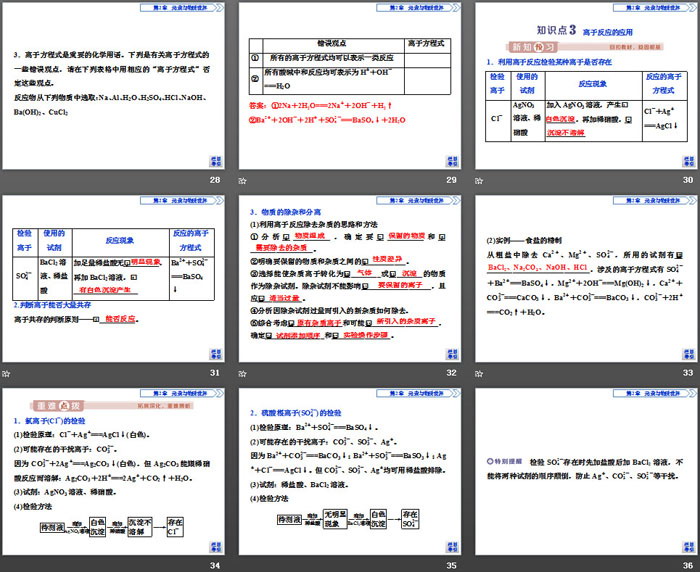Click the animation star icon under slide 30
Viewport: 700px width, 572px height.
[479, 181]
